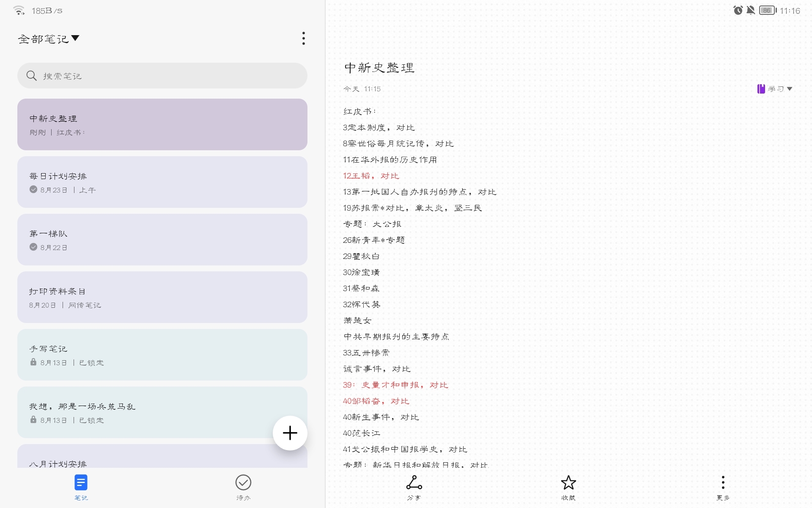Tap the line 11在华外报的历史作用
812x508 pixels.
(x=390, y=160)
